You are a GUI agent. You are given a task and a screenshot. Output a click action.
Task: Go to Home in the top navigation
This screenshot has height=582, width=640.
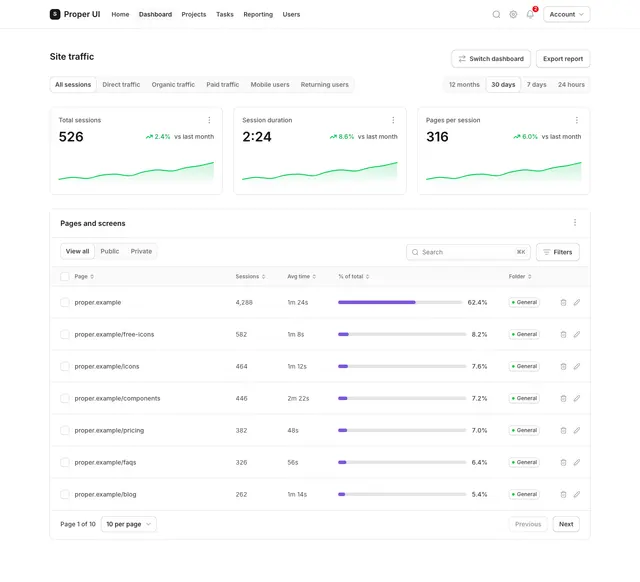(x=120, y=14)
